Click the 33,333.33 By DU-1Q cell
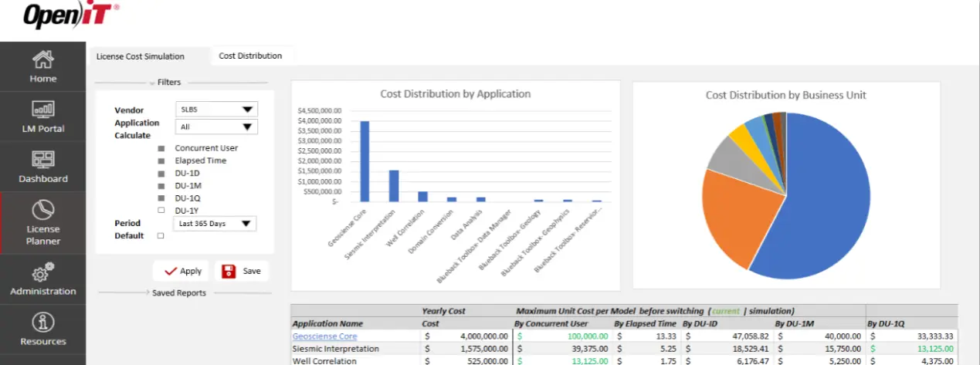Viewport: 980px width, 365px height. pyautogui.click(x=912, y=336)
